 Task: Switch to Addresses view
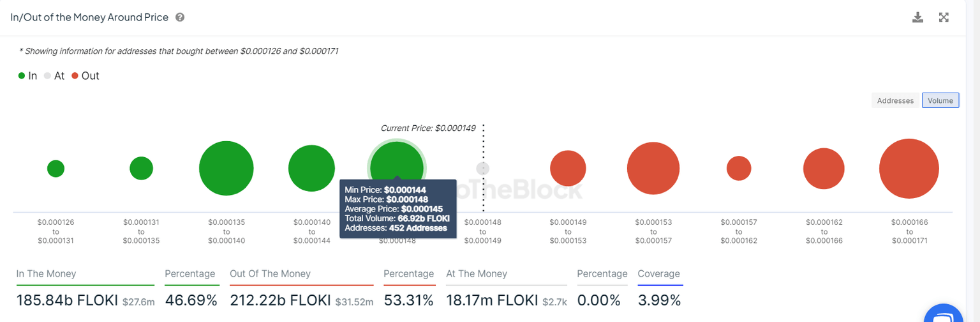[x=896, y=100]
